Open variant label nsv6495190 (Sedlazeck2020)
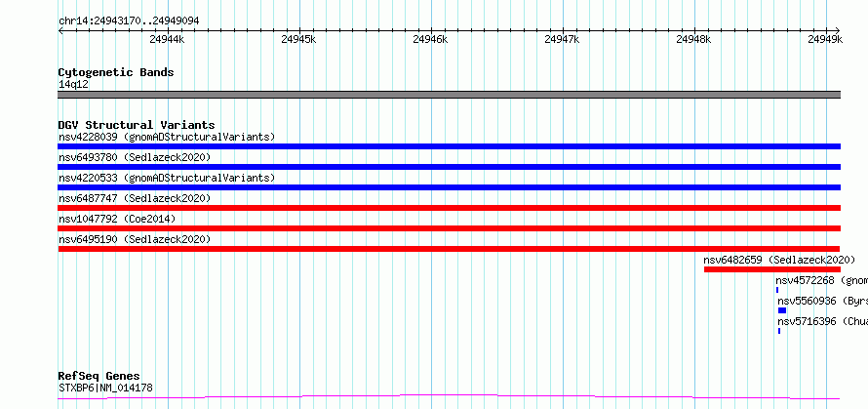 135,239
